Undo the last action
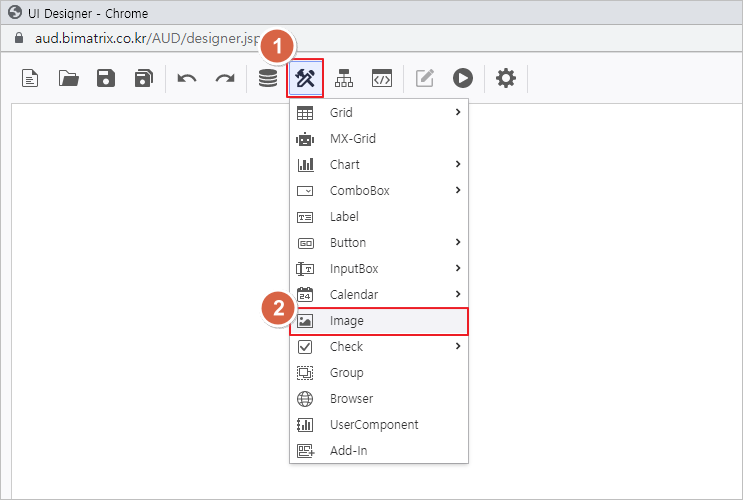The image size is (743, 500). pos(187,78)
